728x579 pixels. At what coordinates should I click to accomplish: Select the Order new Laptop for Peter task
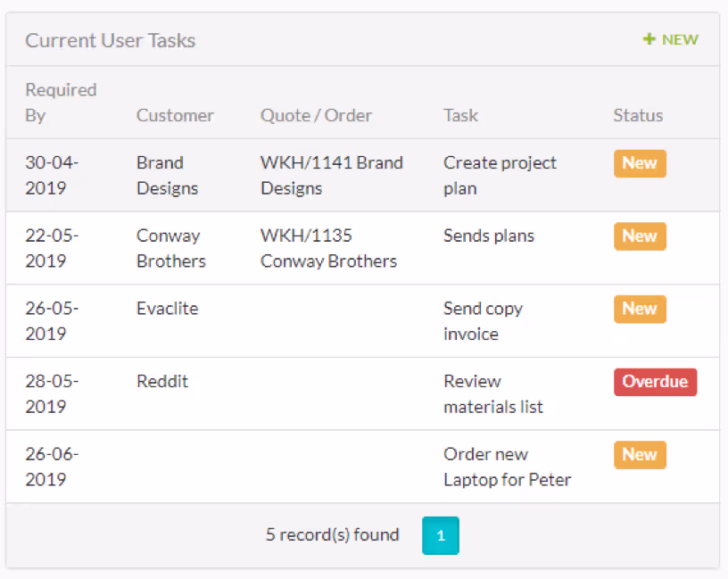(507, 467)
